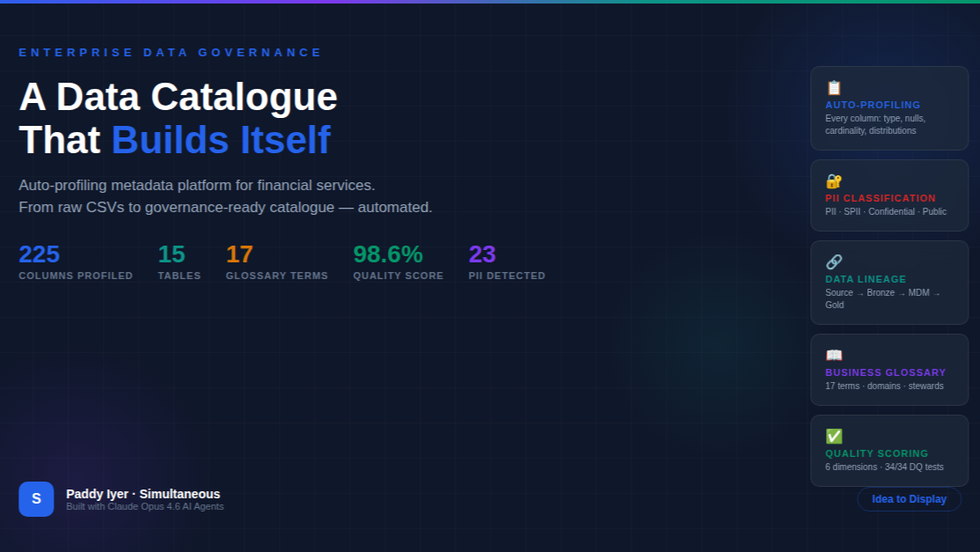Click the DATA LINEAGE card in the sidebar

pyautogui.click(x=889, y=283)
